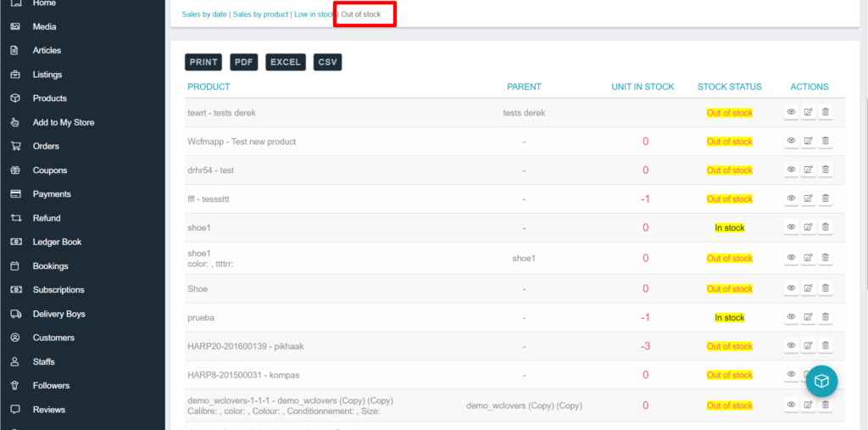Open Products in the sidebar menu
Screen dimensions: 868x430
pos(49,98)
